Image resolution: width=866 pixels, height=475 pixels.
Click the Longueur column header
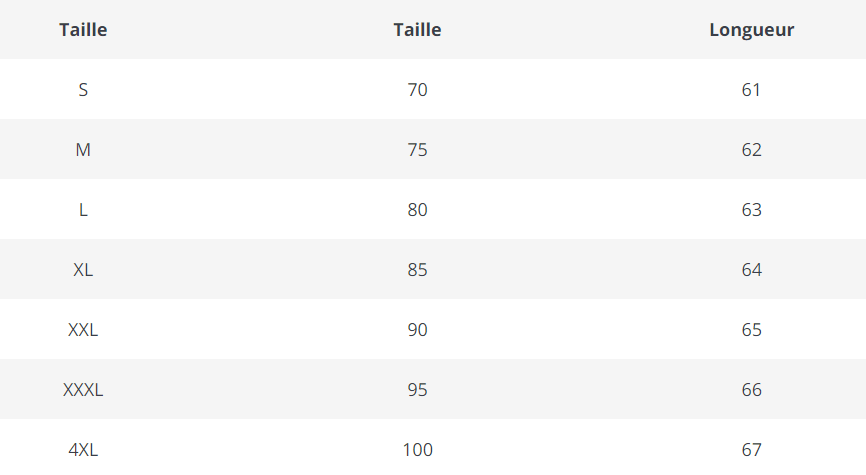coord(751,30)
